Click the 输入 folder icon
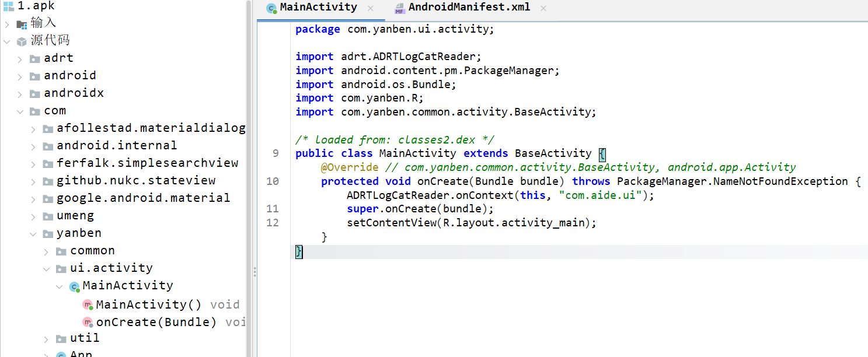This screenshot has width=868, height=357. pos(22,24)
